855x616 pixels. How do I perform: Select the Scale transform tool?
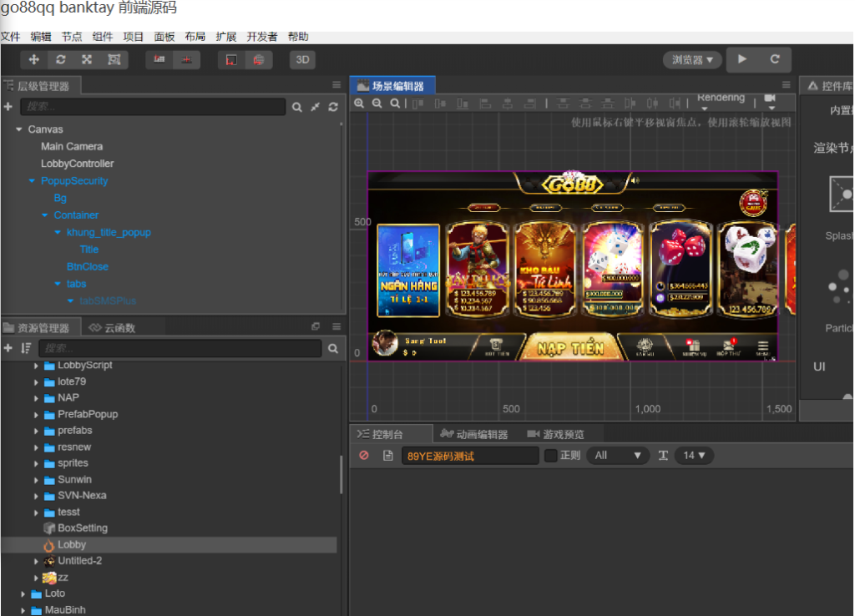pyautogui.click(x=87, y=59)
